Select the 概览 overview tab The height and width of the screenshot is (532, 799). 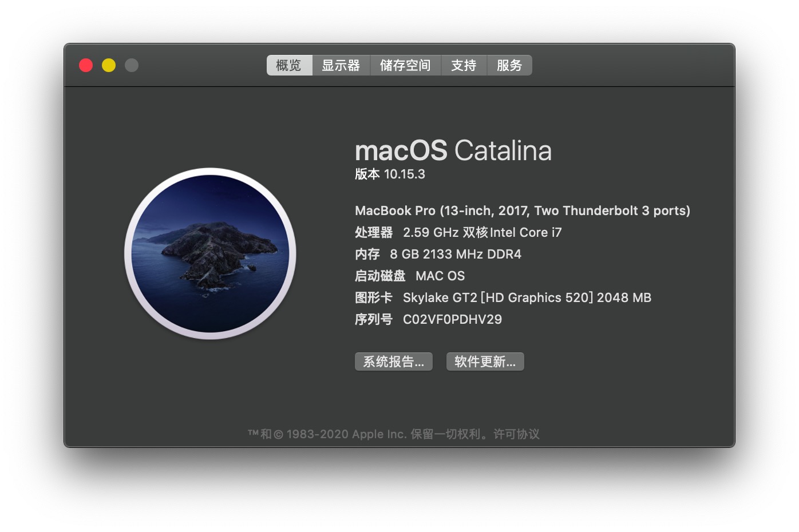289,65
